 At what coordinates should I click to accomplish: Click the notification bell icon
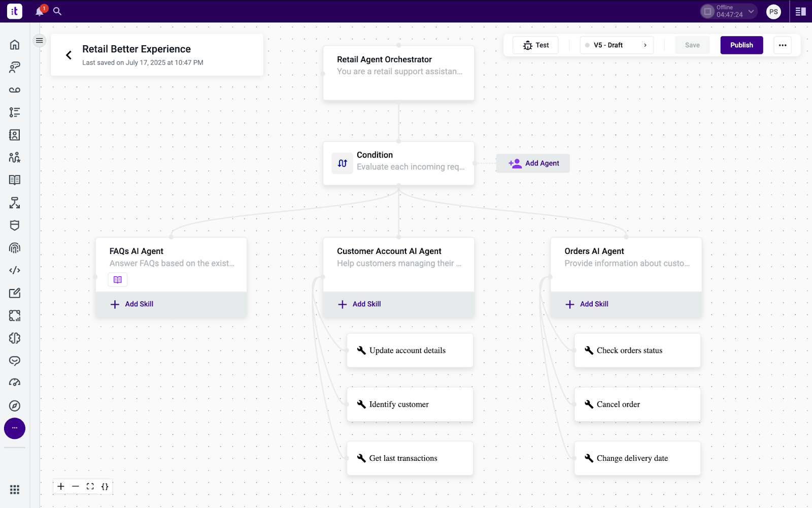(40, 11)
